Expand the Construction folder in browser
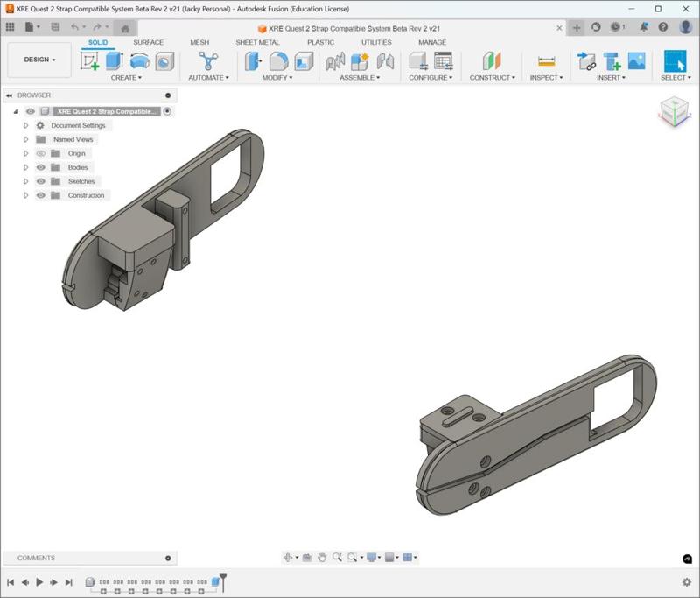 click(x=26, y=195)
